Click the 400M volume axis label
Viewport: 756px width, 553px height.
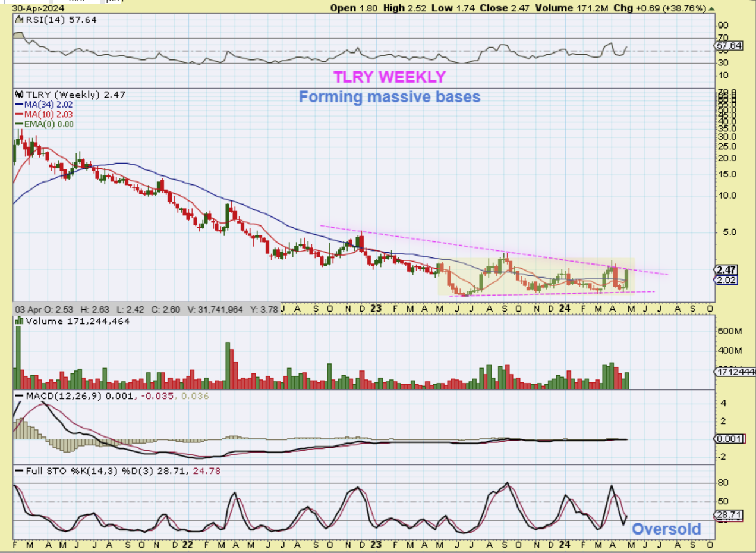click(x=731, y=351)
